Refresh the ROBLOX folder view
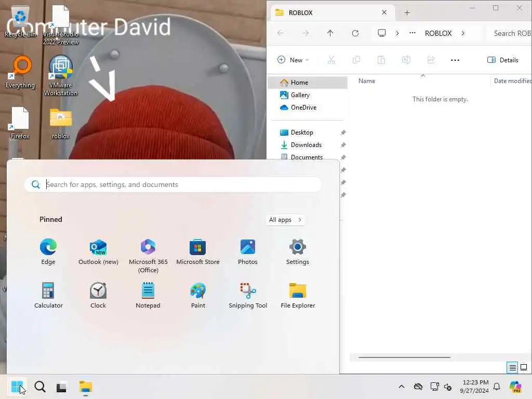 point(355,33)
